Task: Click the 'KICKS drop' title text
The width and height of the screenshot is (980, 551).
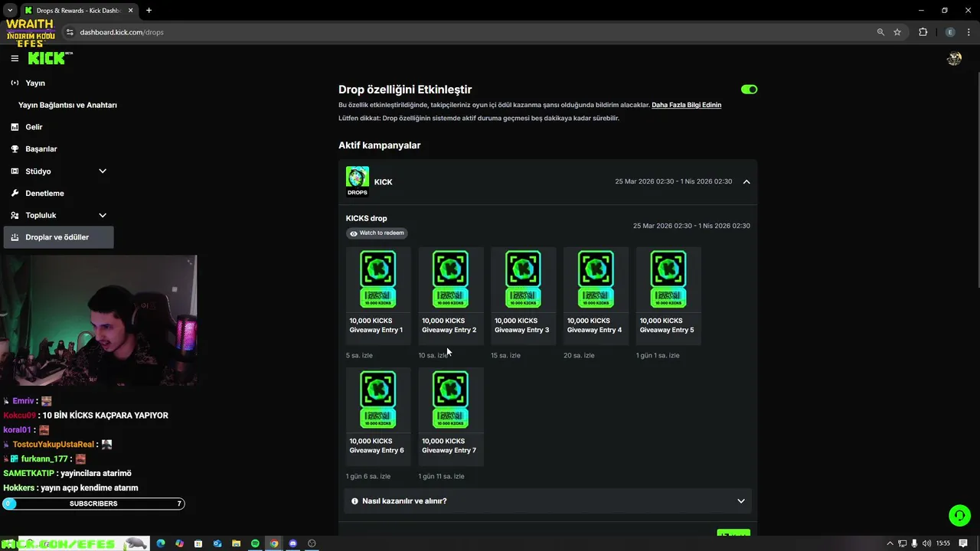Action: 367,219
